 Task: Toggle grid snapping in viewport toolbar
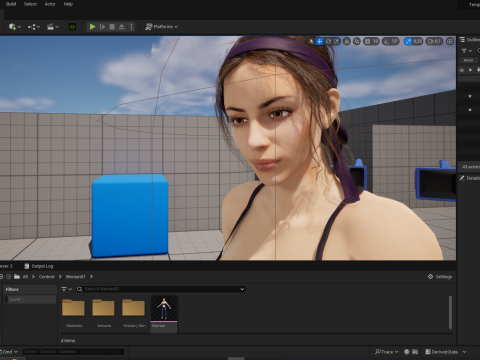tap(367, 41)
